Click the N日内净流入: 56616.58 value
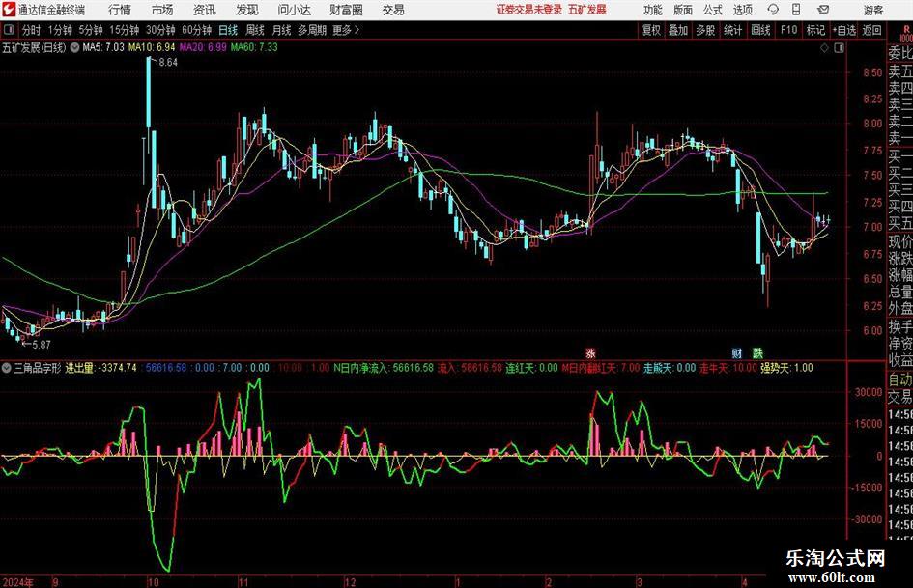Viewport: 913px width, 588px height. (x=384, y=368)
